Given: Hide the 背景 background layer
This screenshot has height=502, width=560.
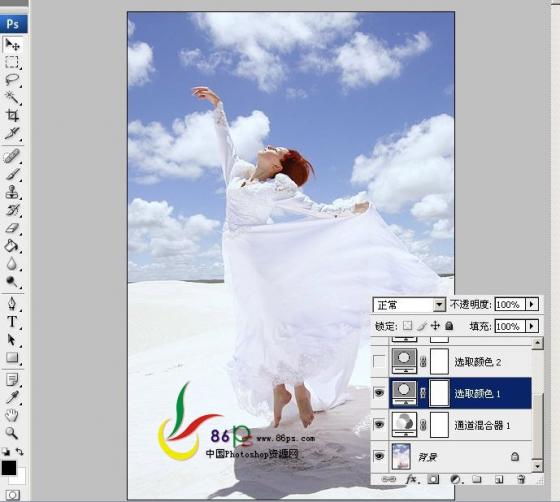Looking at the screenshot, I should tap(379, 456).
